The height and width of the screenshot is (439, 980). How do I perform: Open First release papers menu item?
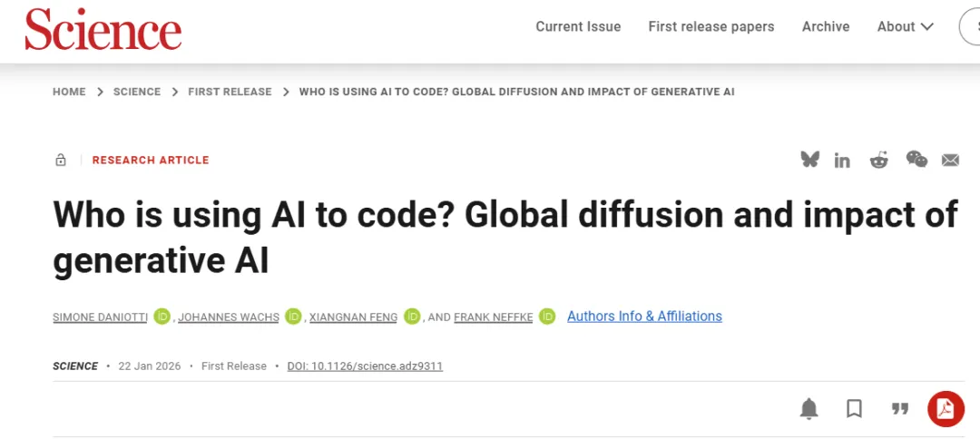tap(710, 26)
